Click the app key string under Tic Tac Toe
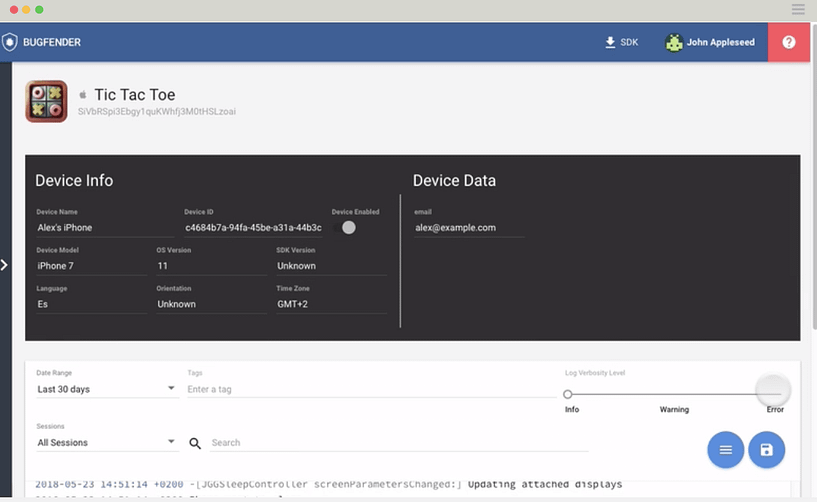Image resolution: width=817 pixels, height=502 pixels. [x=157, y=112]
